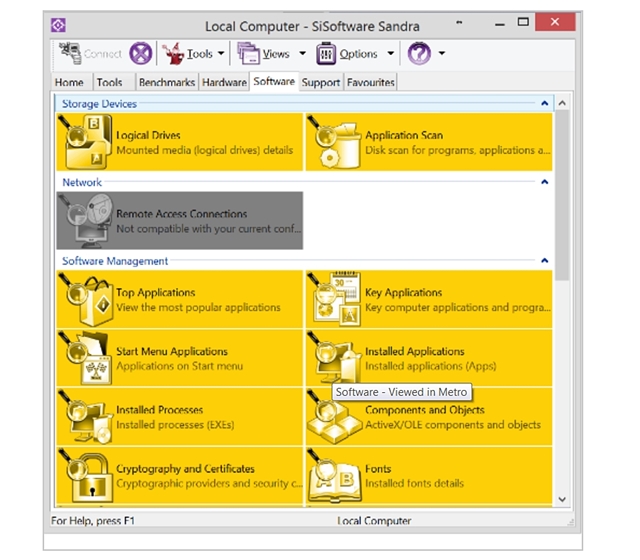Open the Cryptography and Certificates padlock icon
Screen dimensions: 640x560
point(85,476)
